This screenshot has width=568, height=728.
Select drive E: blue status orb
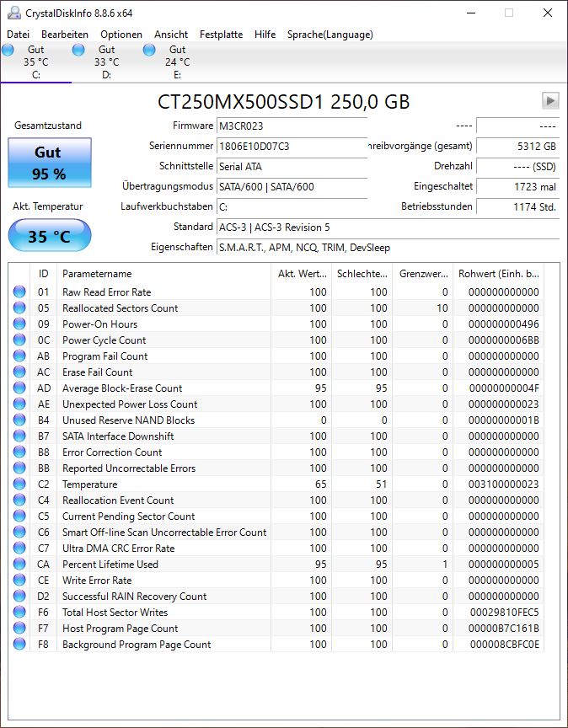point(149,50)
